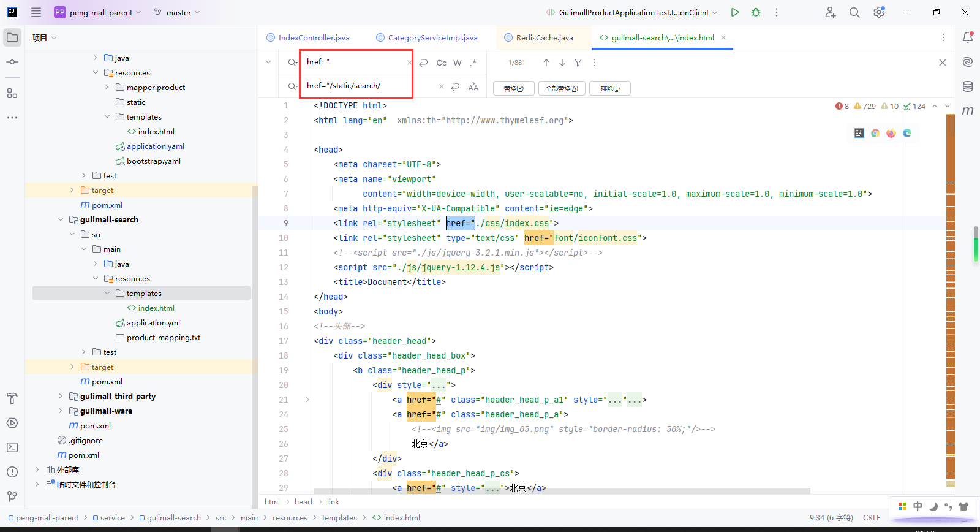Open peng-mall-parent project dropdown
This screenshot has height=532, width=980.
tap(98, 12)
